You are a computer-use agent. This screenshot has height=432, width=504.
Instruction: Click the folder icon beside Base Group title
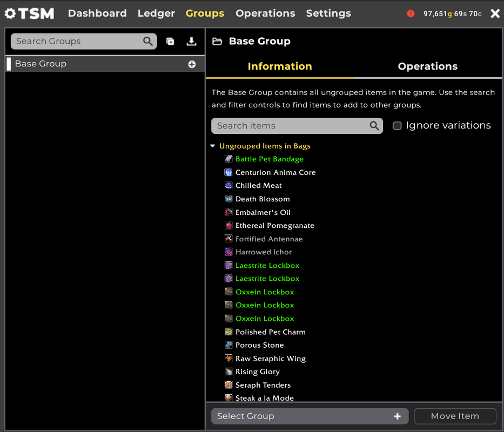tap(217, 41)
